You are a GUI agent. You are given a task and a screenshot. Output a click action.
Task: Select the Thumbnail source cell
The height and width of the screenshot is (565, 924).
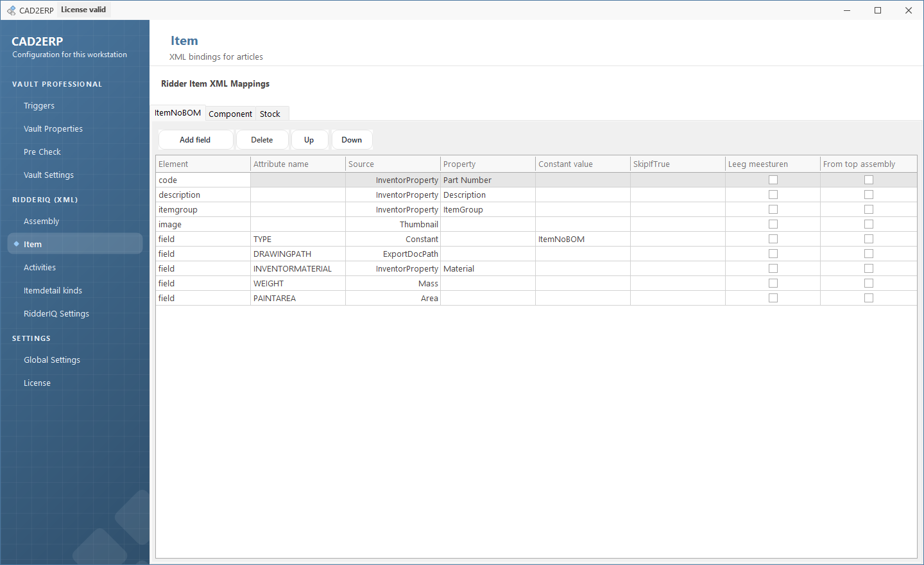pos(393,224)
